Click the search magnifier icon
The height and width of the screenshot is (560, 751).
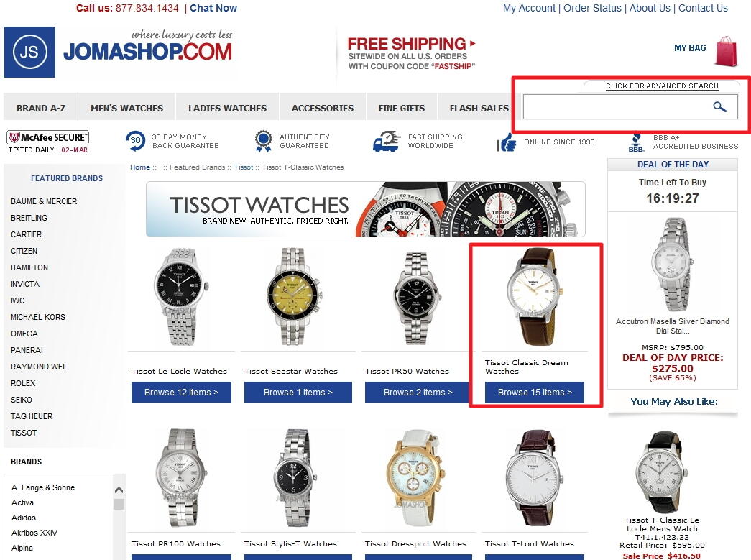(719, 107)
